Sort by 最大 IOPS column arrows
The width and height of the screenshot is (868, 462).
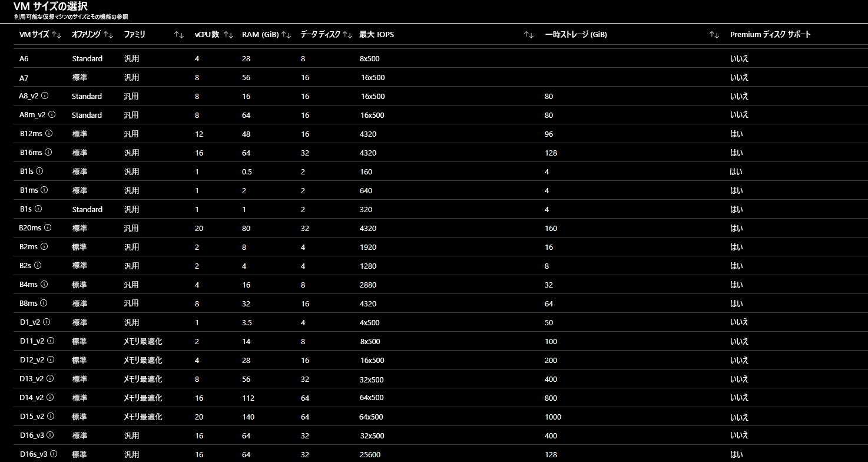(529, 35)
